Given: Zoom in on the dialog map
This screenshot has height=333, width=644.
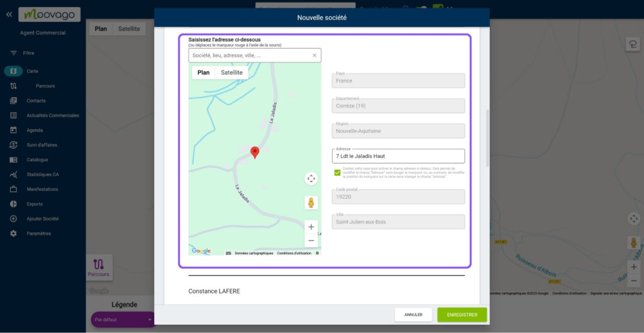Looking at the screenshot, I should [311, 227].
